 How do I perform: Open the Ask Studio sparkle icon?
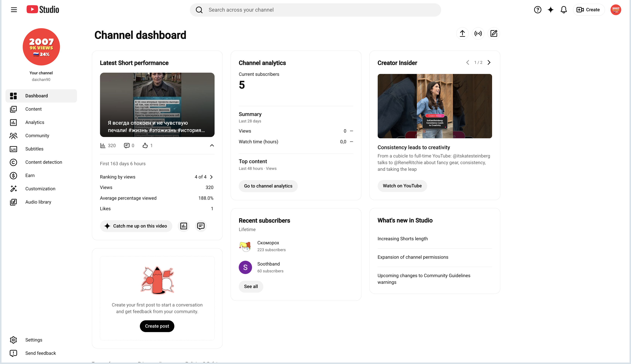coord(551,10)
